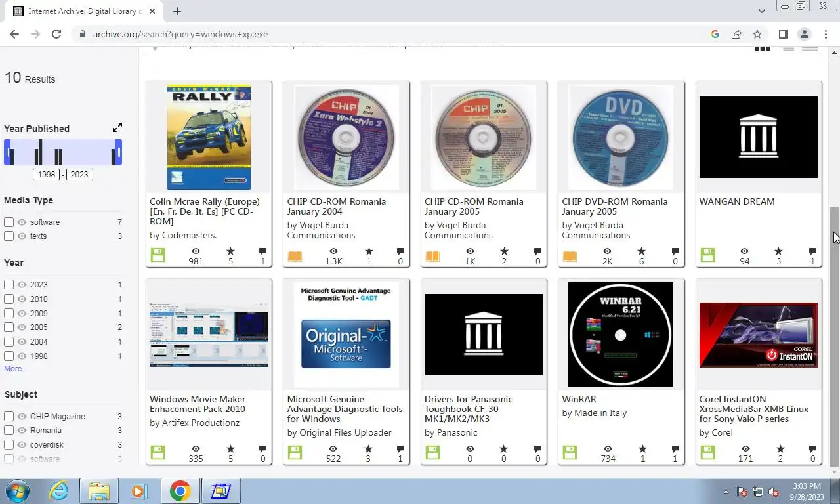The height and width of the screenshot is (504, 840).
Task: Click the Google icon in the address bar
Action: coord(715,34)
